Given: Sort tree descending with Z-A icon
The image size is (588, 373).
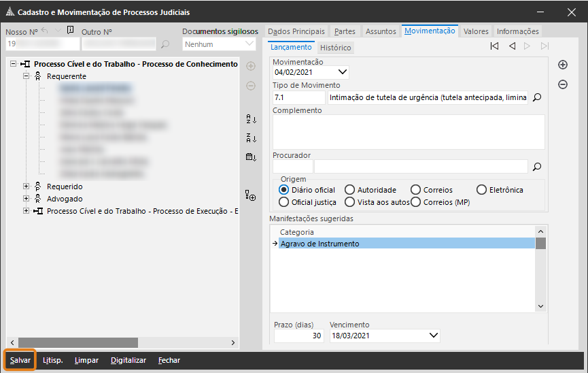Looking at the screenshot, I should 251,138.
